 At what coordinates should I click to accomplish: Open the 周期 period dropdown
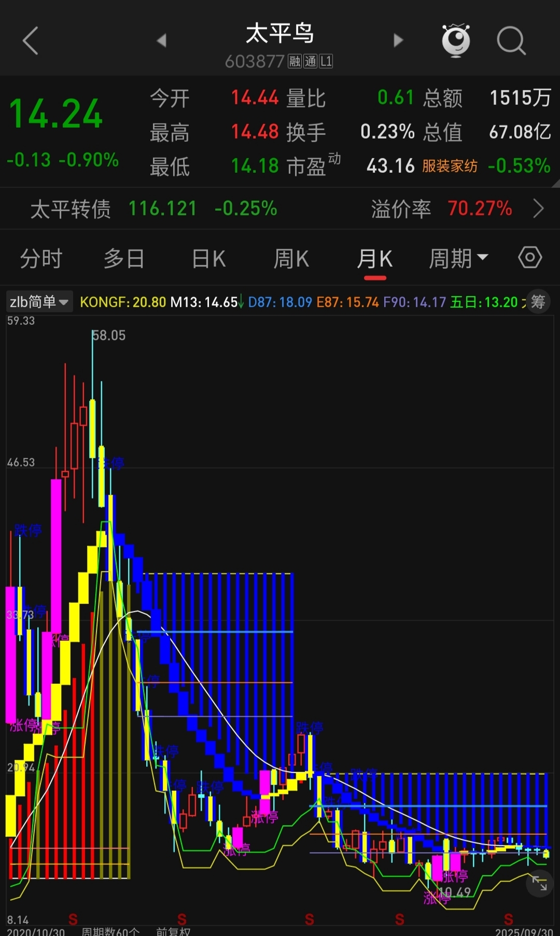[458, 258]
